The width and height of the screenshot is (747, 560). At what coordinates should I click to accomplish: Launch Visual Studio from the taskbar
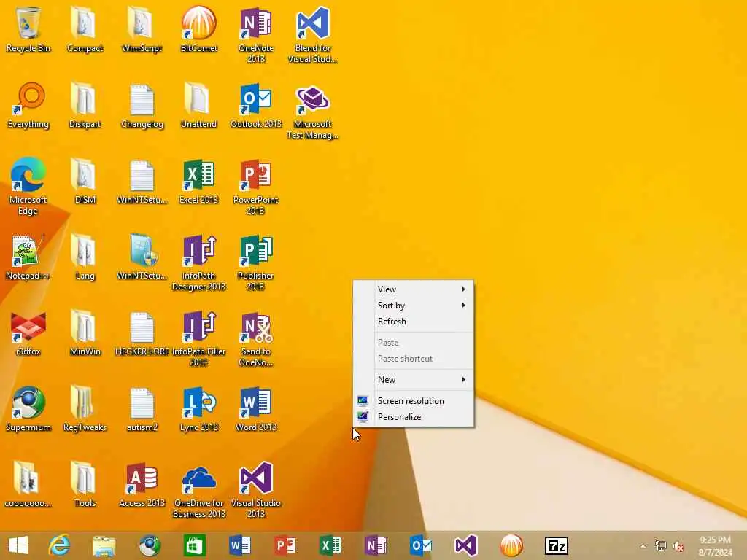[465, 545]
